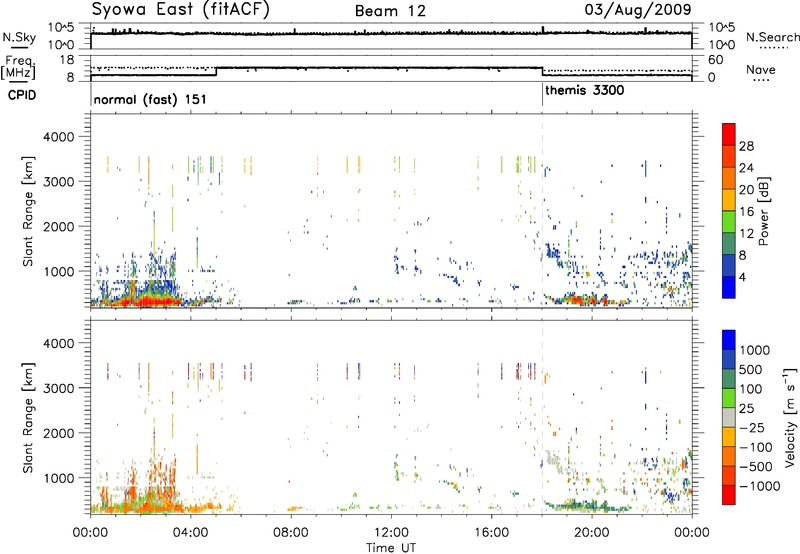The height and width of the screenshot is (554, 800).
Task: Click the '2000' range tick in power panel
Action: 58,226
